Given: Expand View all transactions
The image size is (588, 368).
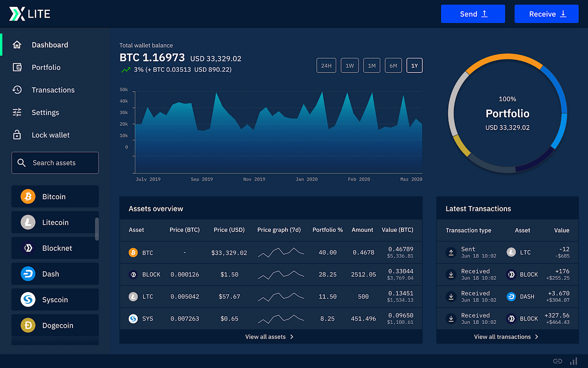Looking at the screenshot, I should pos(507,337).
